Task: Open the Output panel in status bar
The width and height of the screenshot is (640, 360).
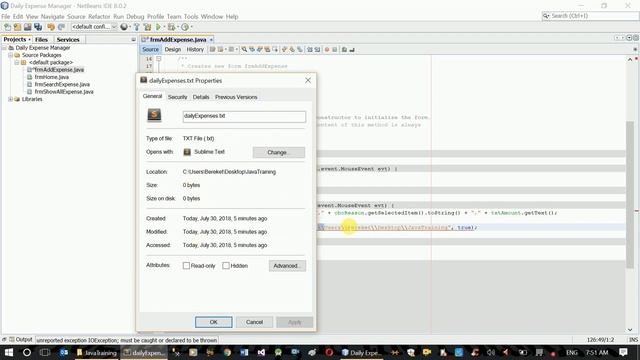Action: click(20, 340)
